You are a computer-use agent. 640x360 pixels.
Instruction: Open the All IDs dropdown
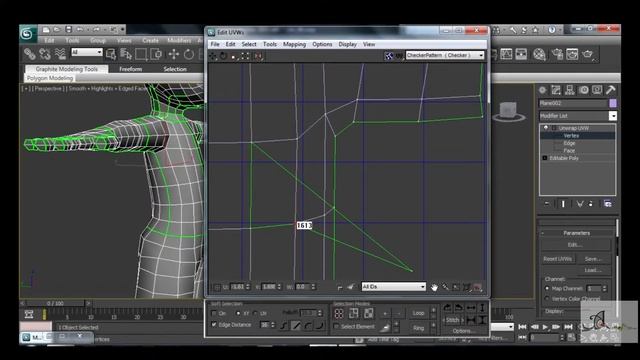pyautogui.click(x=393, y=287)
